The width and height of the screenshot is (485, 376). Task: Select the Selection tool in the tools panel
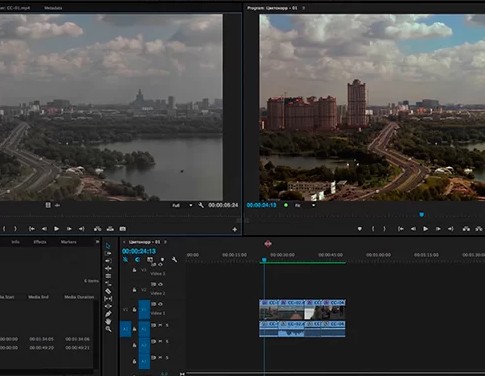point(108,246)
